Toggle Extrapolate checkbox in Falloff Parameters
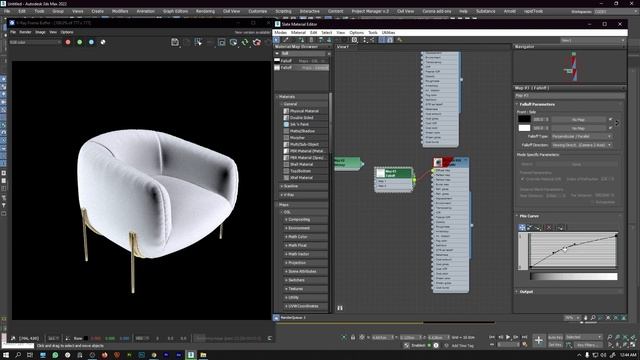 click(593, 202)
